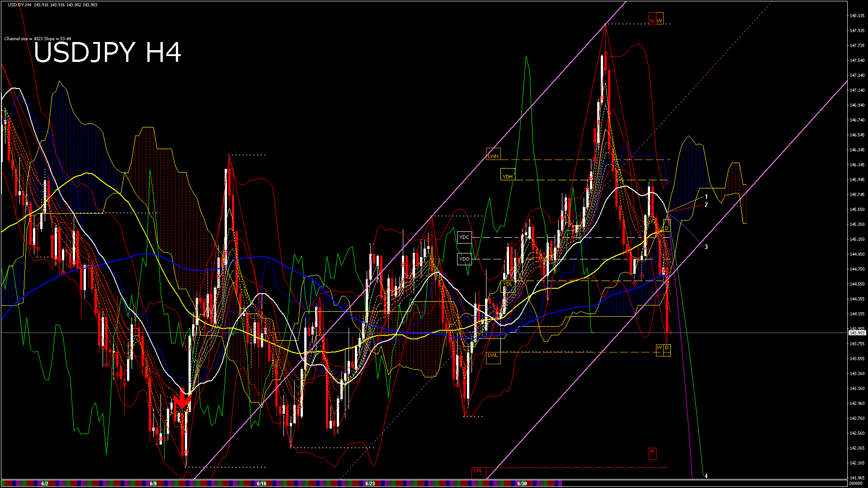Select the yellow YDH level label
Image resolution: width=868 pixels, height=488 pixels.
[x=508, y=174]
